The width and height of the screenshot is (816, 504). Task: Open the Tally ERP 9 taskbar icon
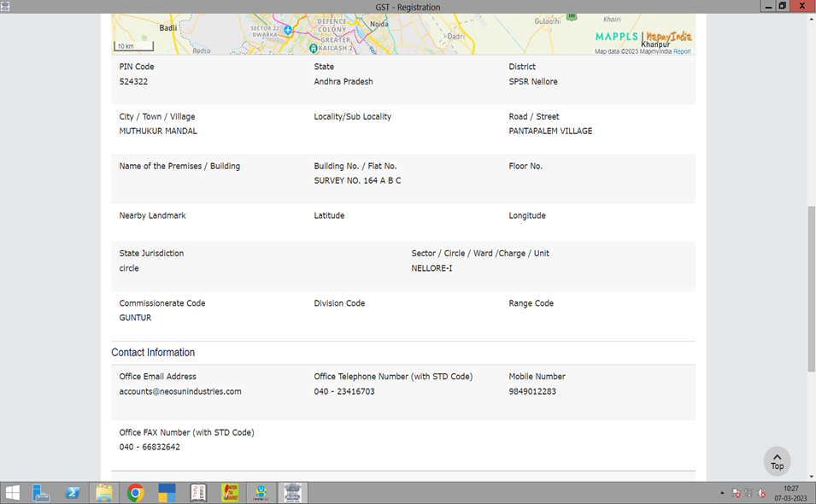198,493
